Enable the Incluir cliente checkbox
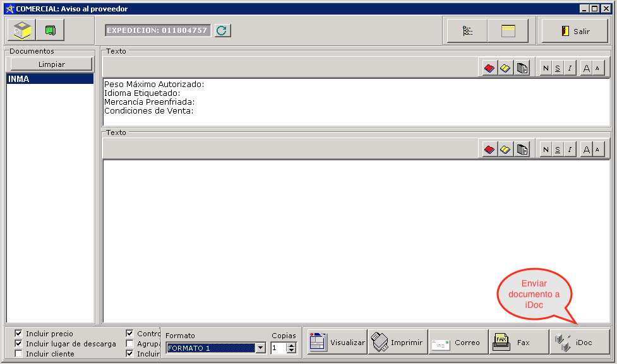617x364 pixels. click(18, 353)
